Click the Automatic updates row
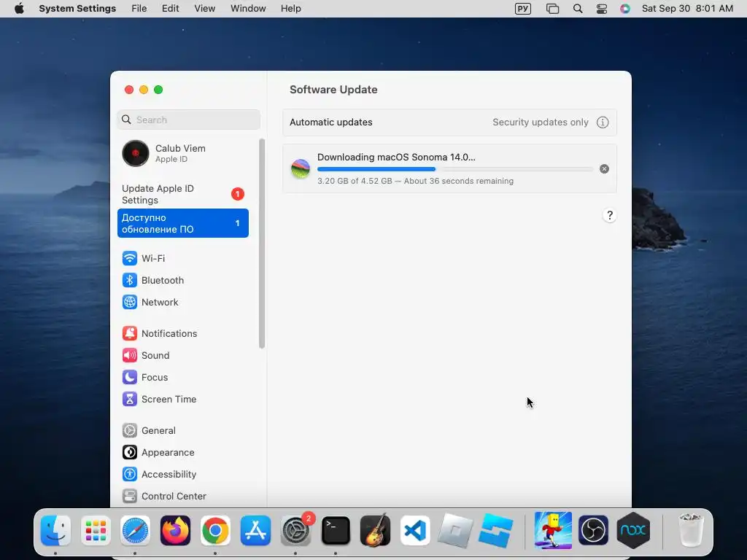 tap(449, 122)
